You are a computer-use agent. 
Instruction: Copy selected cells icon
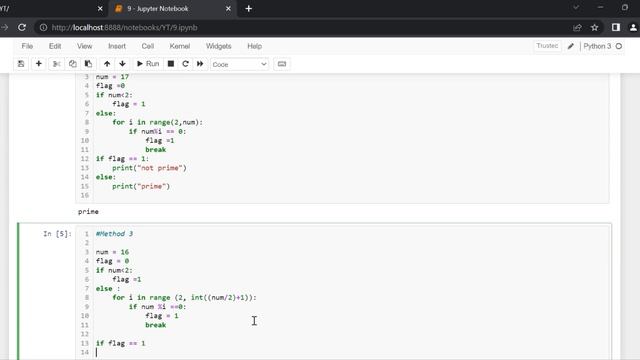click(73, 64)
